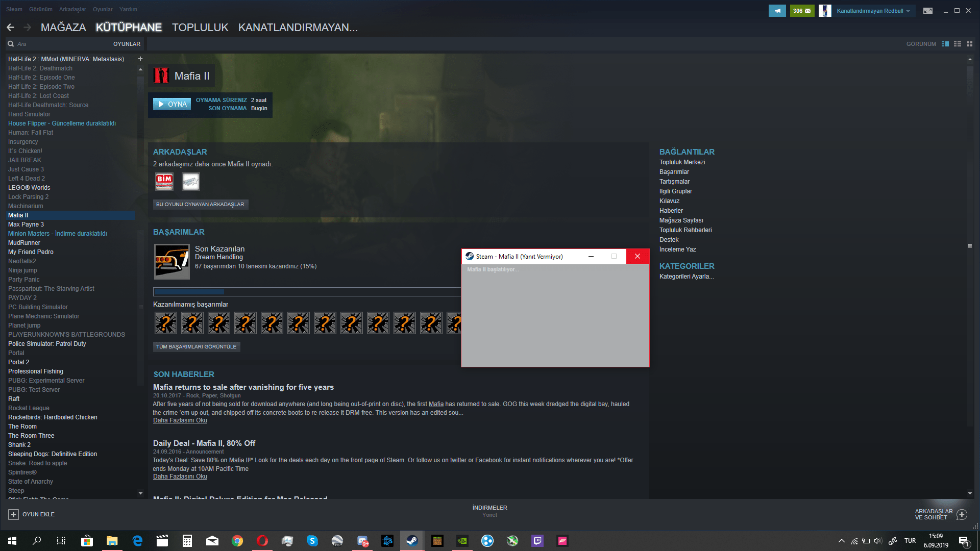This screenshot has width=980, height=551.
Task: Click the back navigation arrow
Action: 11,28
